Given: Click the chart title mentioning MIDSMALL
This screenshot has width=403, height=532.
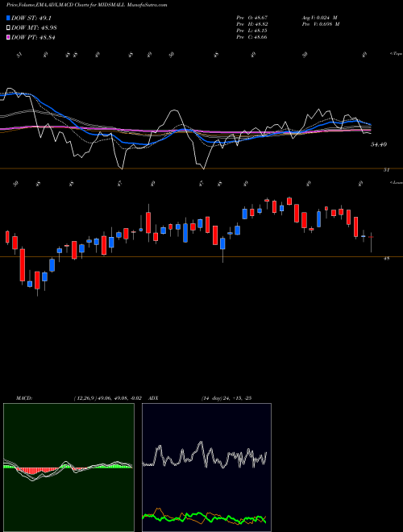Looking at the screenshot, I should (87, 5).
